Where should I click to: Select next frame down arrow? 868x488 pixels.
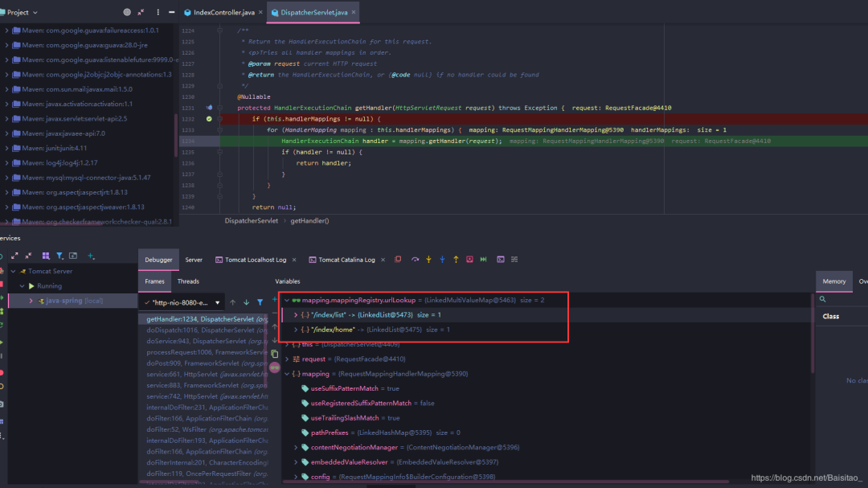coord(247,302)
